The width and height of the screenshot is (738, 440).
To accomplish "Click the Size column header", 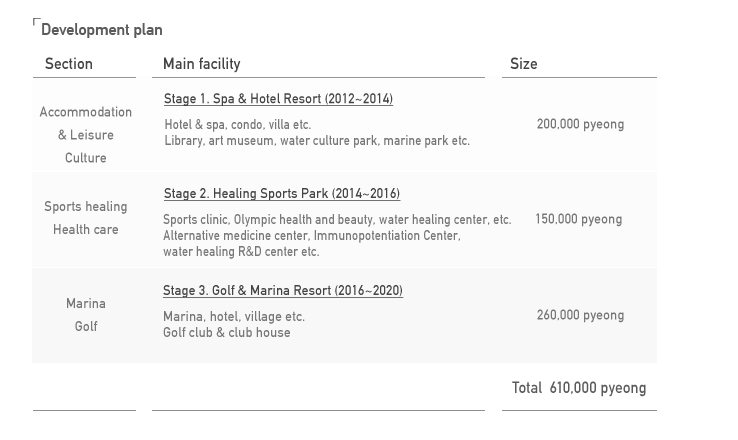I will pos(523,64).
